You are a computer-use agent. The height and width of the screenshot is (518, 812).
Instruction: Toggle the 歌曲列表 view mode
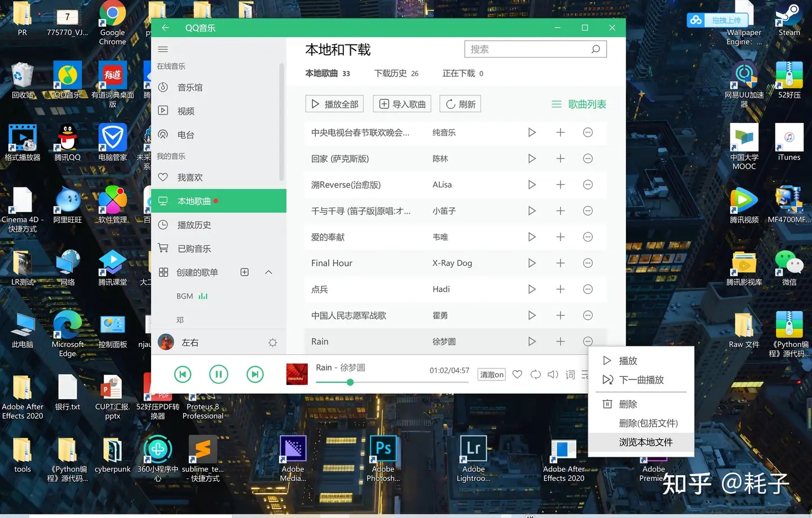(579, 104)
